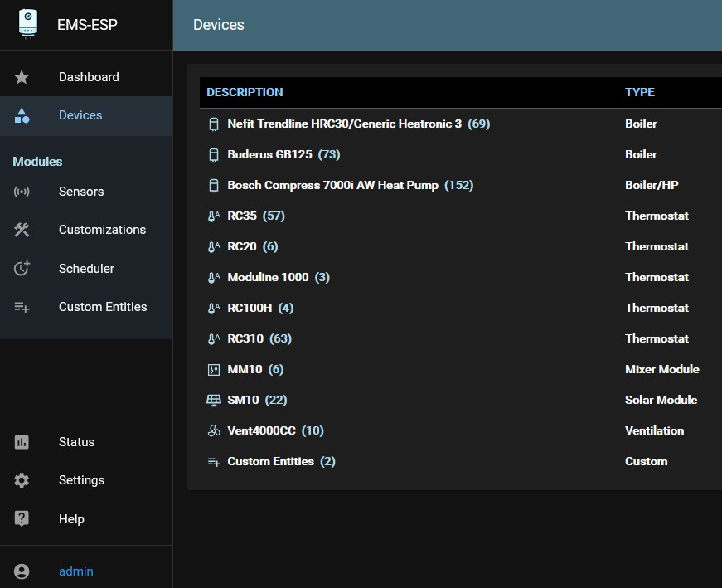Click the Mixer Module type cell
This screenshot has width=722, height=588.
662,369
